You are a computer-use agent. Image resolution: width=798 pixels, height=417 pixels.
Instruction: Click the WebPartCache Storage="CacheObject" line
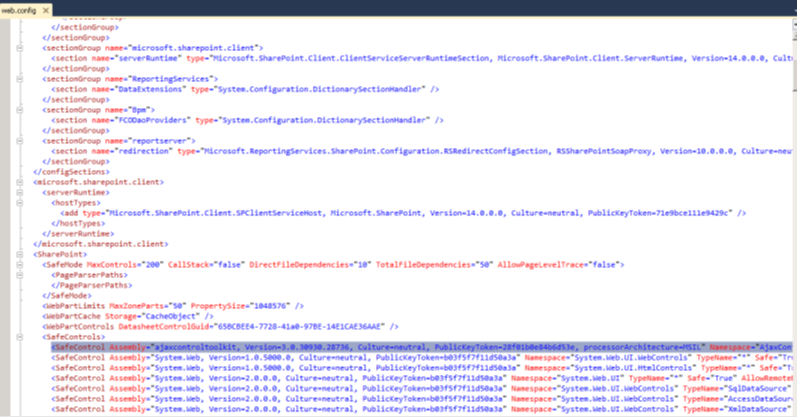click(128, 316)
